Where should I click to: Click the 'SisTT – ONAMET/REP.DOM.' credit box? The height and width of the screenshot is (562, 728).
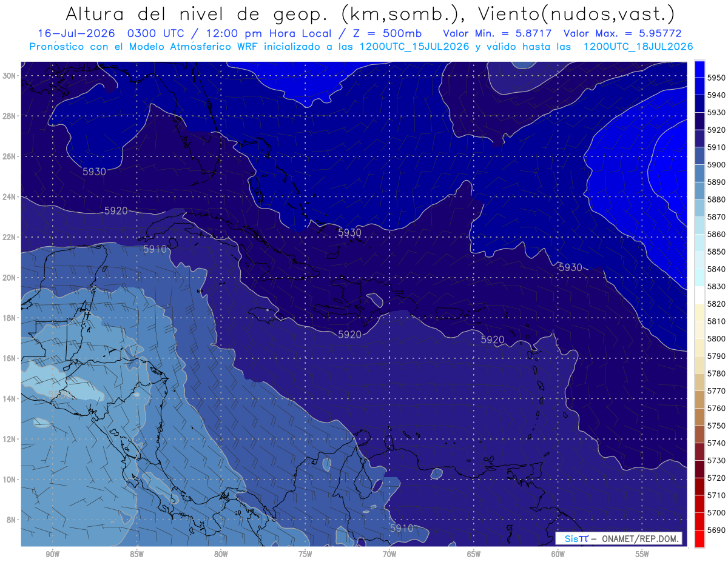tap(618, 538)
